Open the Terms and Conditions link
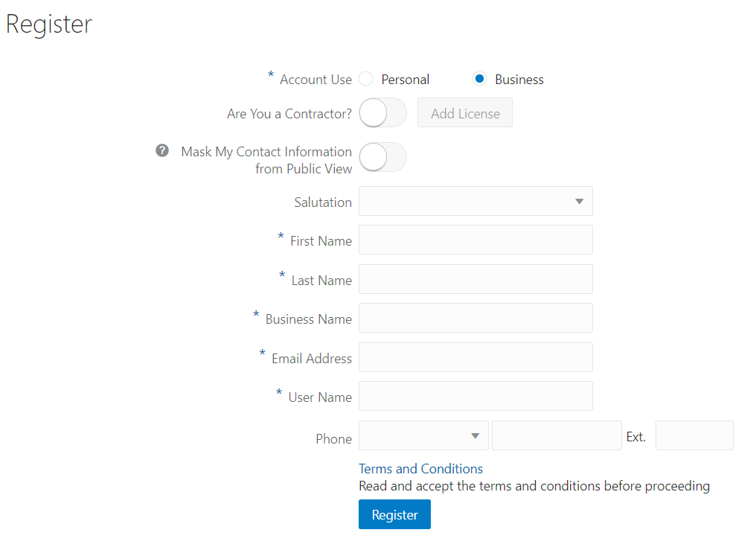Screen dimensions: 756x550 click(420, 468)
